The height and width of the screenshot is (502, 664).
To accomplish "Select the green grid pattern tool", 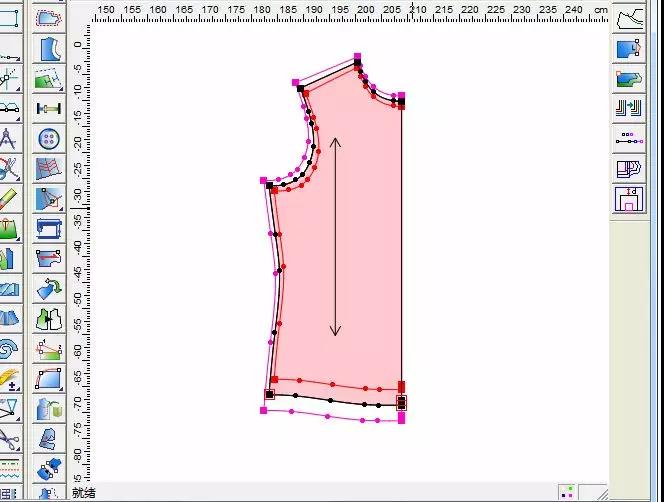I will tap(48, 79).
